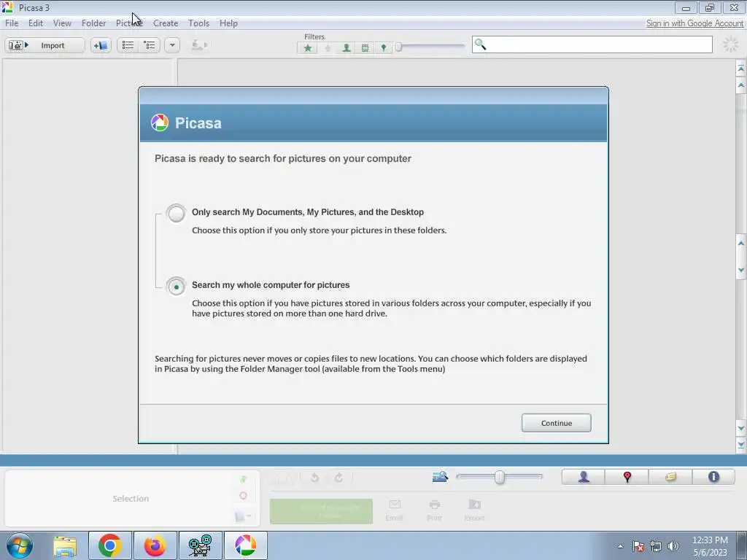Toggle the starred photos filter
Screen dimensions: 747x560
[308, 47]
